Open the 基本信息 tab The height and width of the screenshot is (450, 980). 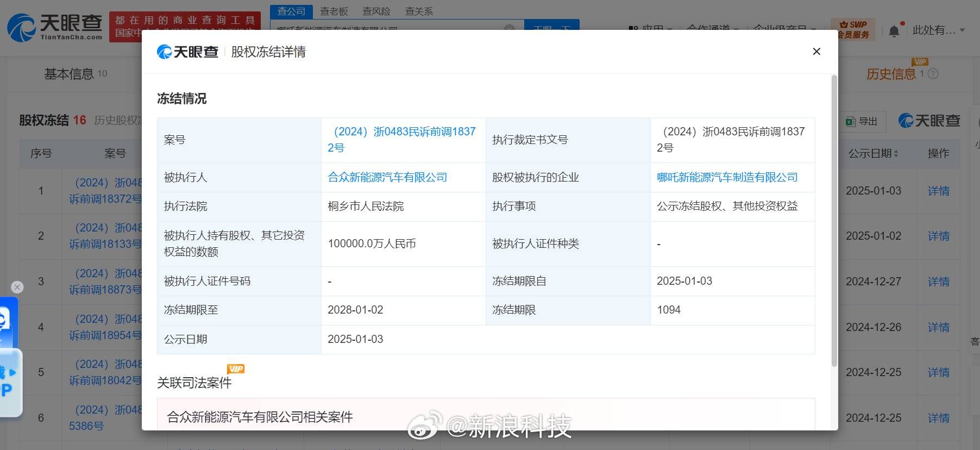point(76,74)
